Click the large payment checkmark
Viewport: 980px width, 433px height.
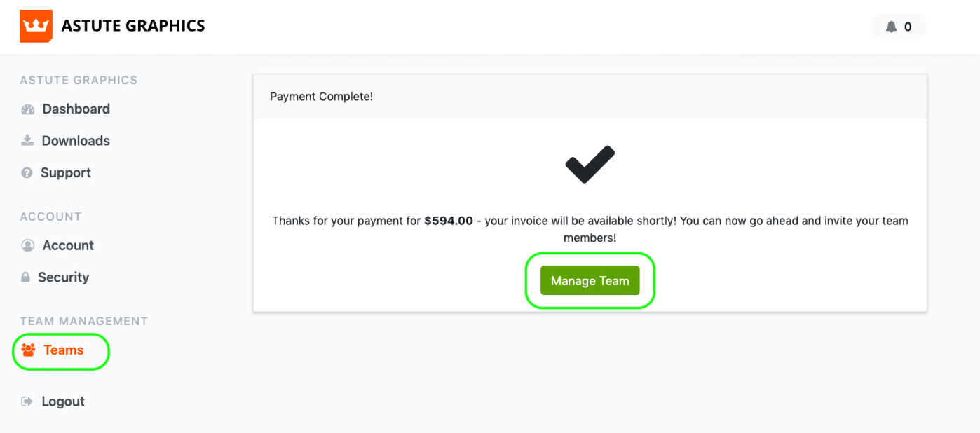pyautogui.click(x=590, y=165)
